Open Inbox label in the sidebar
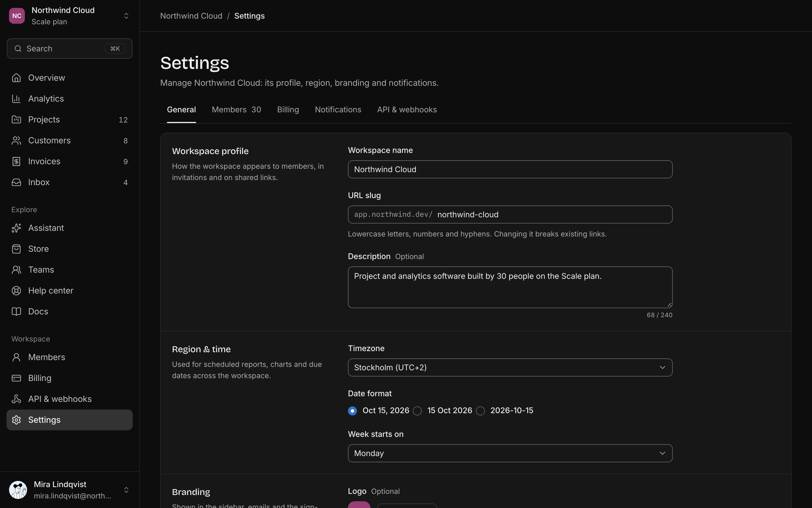Screen dimensions: 812x508 pos(39,182)
